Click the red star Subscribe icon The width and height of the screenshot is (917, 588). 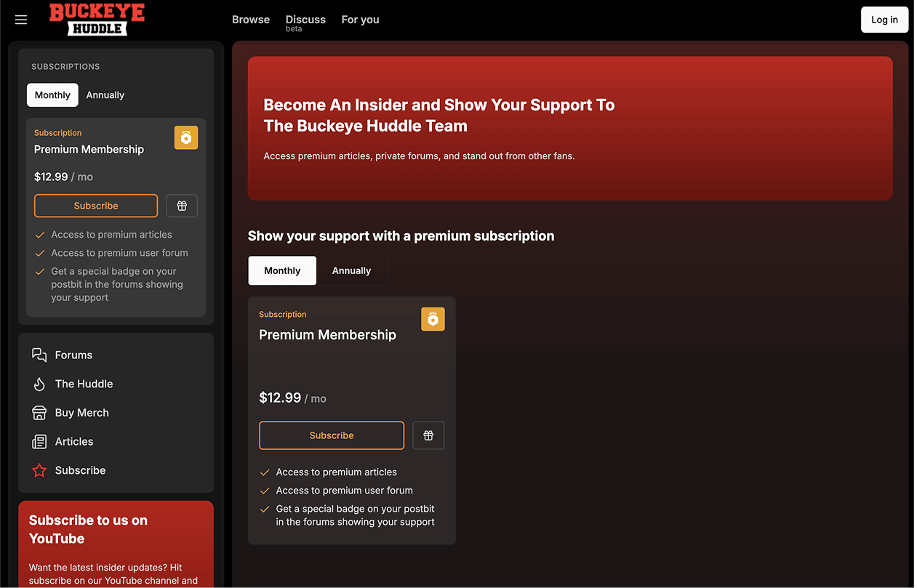[39, 470]
